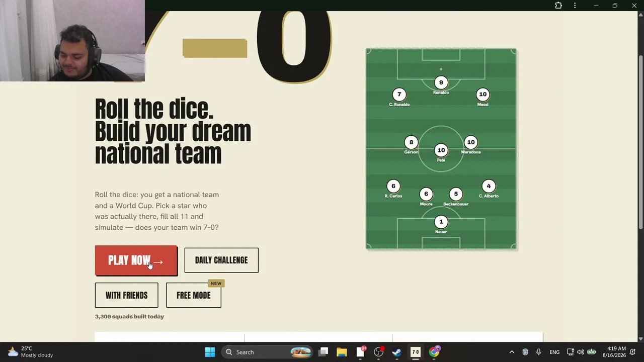
Task: Open the document app with 9+ badge
Action: pyautogui.click(x=361, y=352)
